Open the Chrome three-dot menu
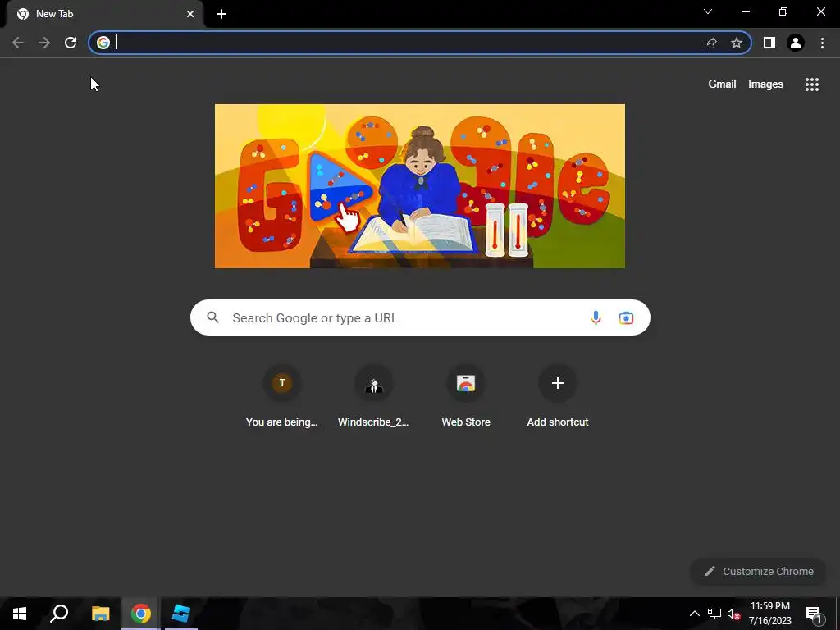This screenshot has height=630, width=840. click(x=822, y=43)
